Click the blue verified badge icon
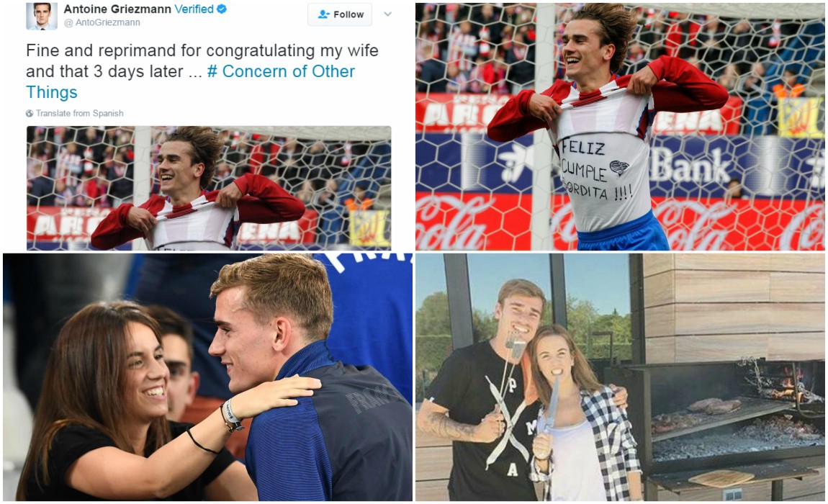This screenshot has height=504, width=828. (x=222, y=9)
